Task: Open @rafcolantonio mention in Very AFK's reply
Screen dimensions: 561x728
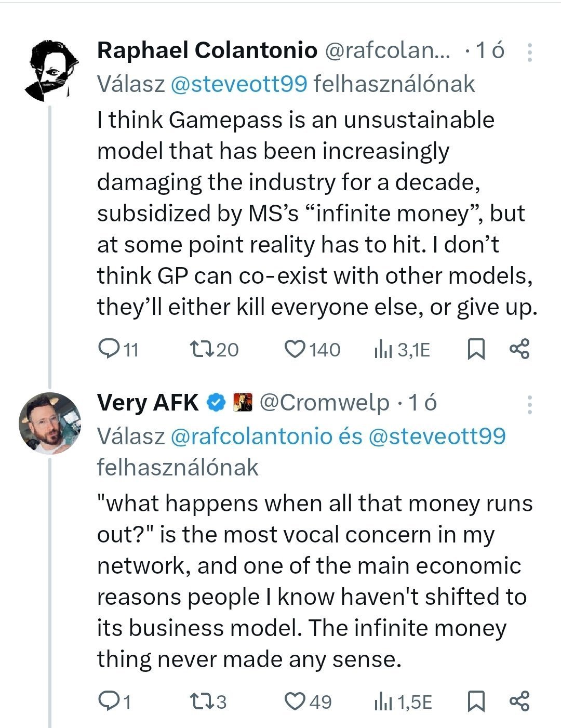Action: (251, 436)
